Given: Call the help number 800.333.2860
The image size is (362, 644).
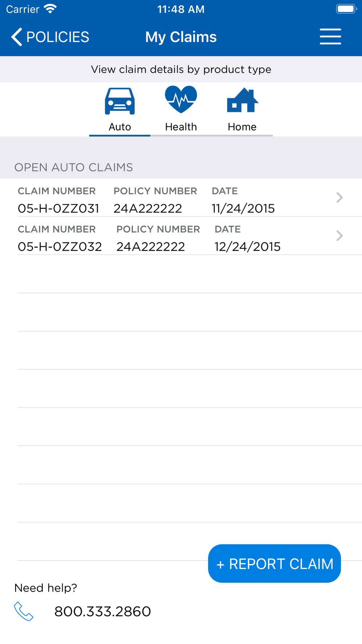Looking at the screenshot, I should point(102,611).
